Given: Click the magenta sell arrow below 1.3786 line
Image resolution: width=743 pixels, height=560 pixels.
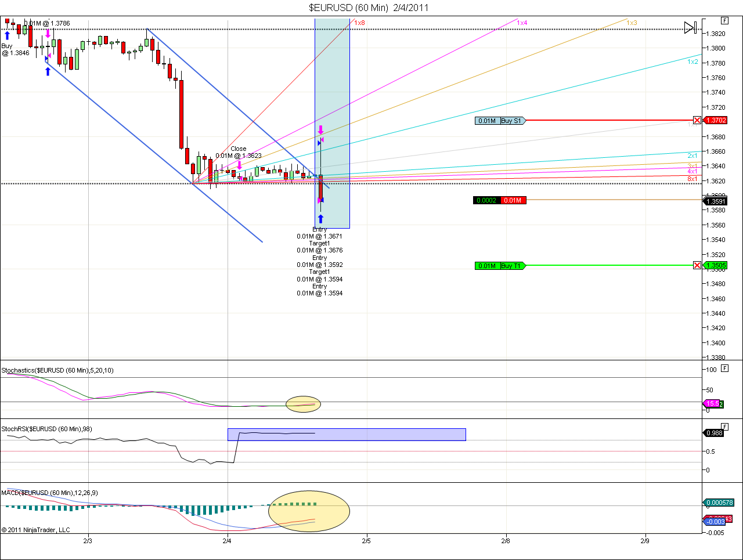Looking at the screenshot, I should coord(48,34).
